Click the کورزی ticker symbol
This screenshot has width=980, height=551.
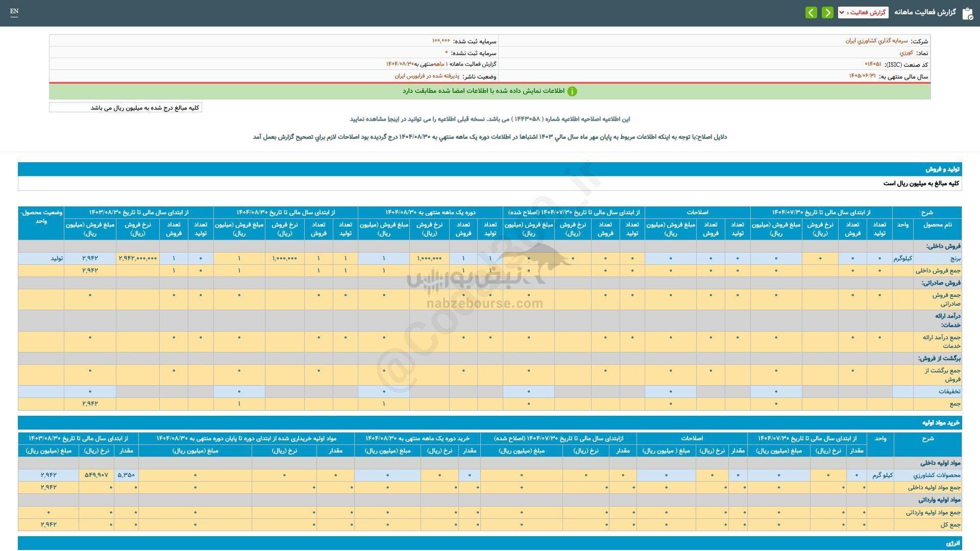(x=906, y=53)
